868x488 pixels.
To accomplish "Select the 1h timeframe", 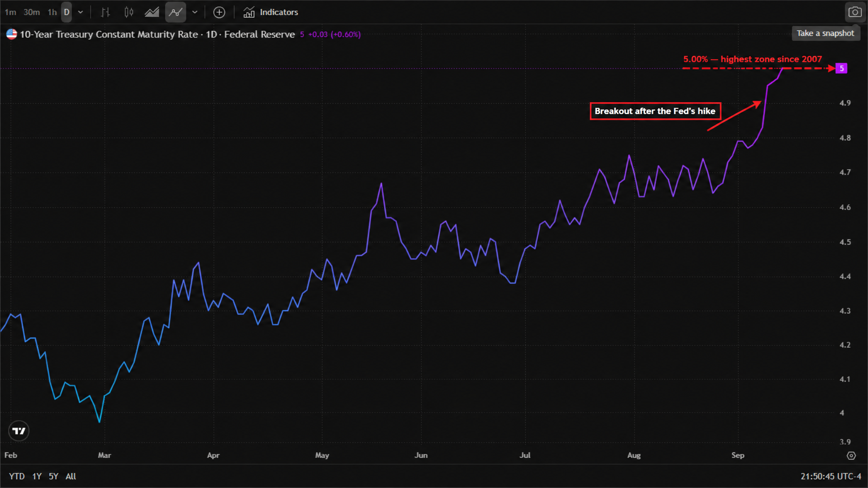I will tap(52, 12).
